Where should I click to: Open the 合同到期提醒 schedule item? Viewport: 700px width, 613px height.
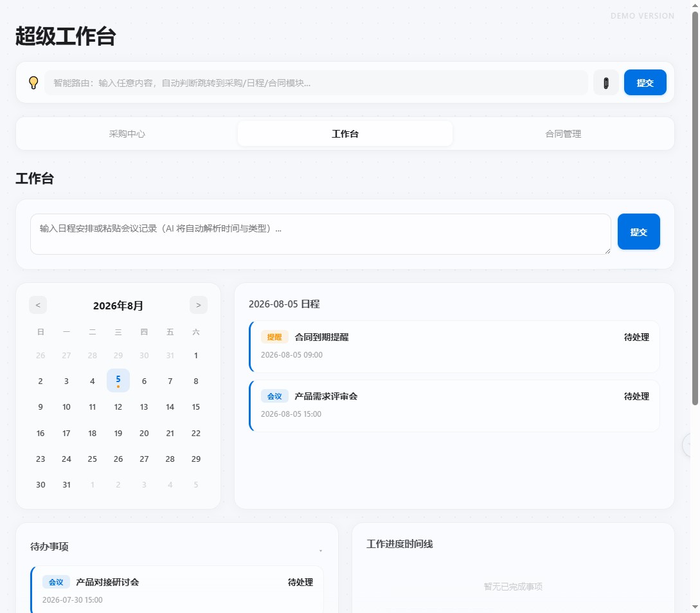coord(454,346)
